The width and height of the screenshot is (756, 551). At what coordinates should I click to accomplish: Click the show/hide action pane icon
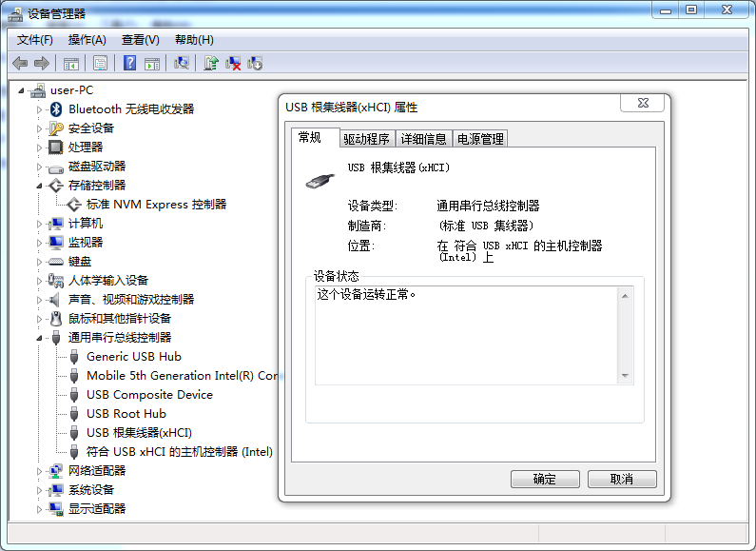pos(152,63)
